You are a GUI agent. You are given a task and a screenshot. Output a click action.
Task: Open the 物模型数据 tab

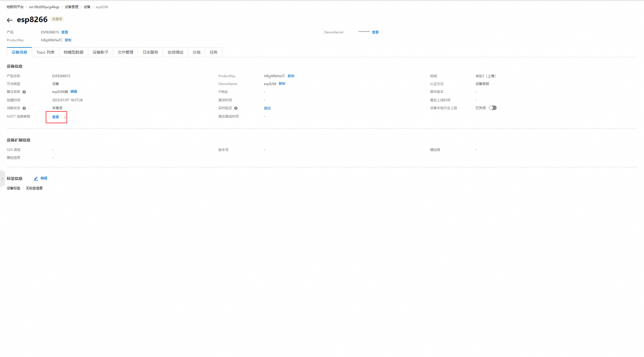click(x=73, y=52)
